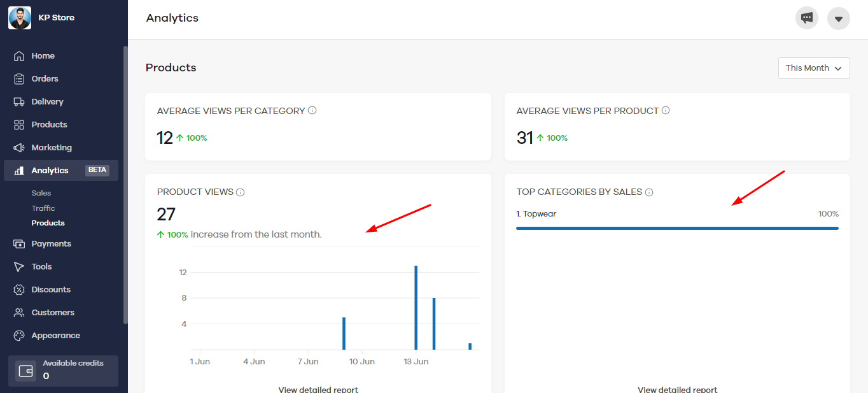Click the Marketing megaphone icon
Viewport: 868px width, 393px height.
click(19, 148)
